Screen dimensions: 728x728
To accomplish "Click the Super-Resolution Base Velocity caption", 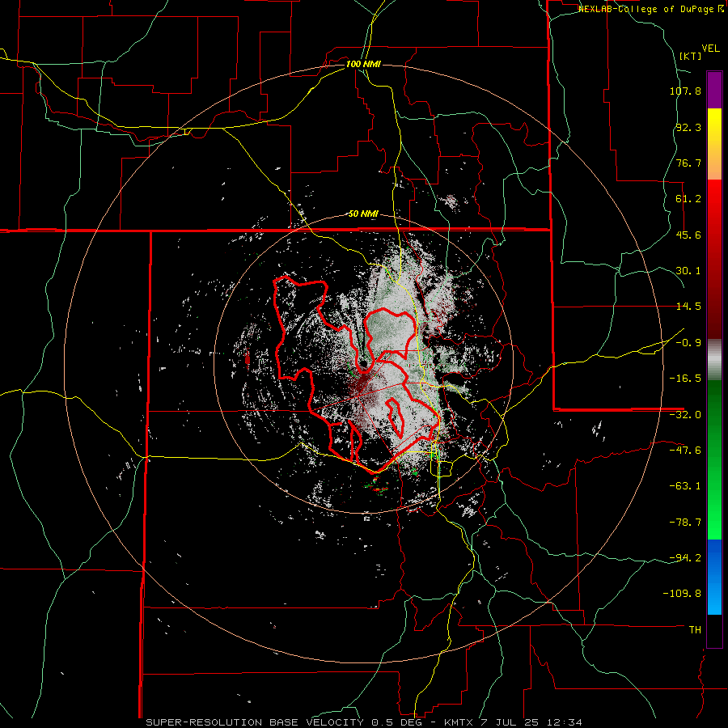I will 363,722.
